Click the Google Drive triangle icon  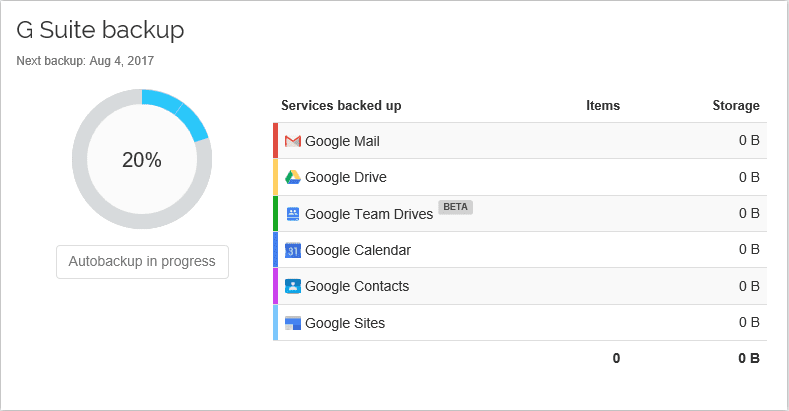[293, 177]
